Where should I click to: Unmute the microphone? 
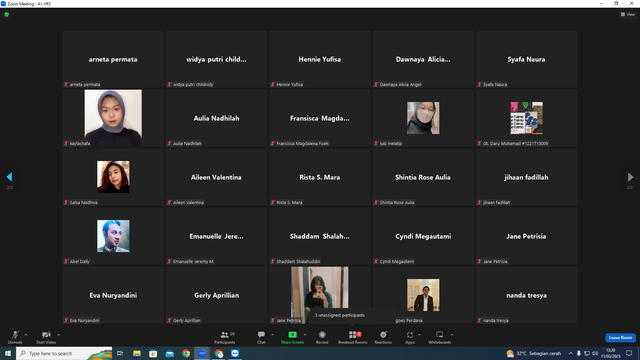coord(15,337)
